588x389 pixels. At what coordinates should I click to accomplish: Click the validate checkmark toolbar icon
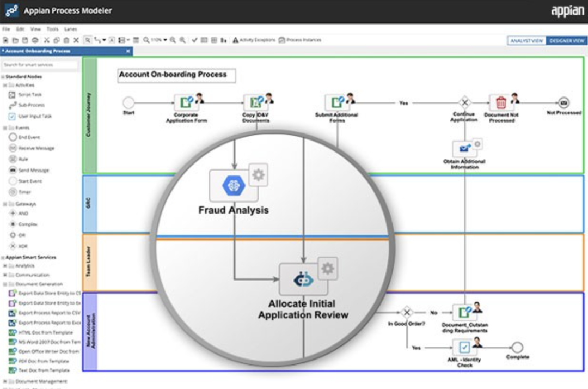[194, 40]
